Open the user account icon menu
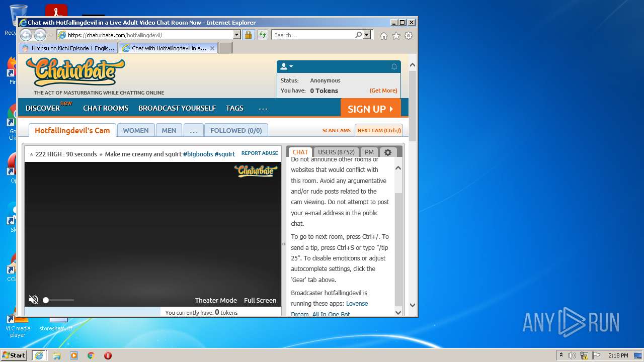 click(x=286, y=66)
